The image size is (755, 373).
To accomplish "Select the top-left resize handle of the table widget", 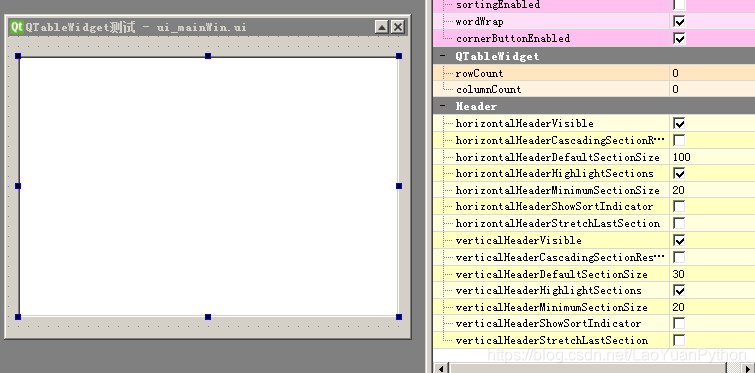I will (x=18, y=56).
